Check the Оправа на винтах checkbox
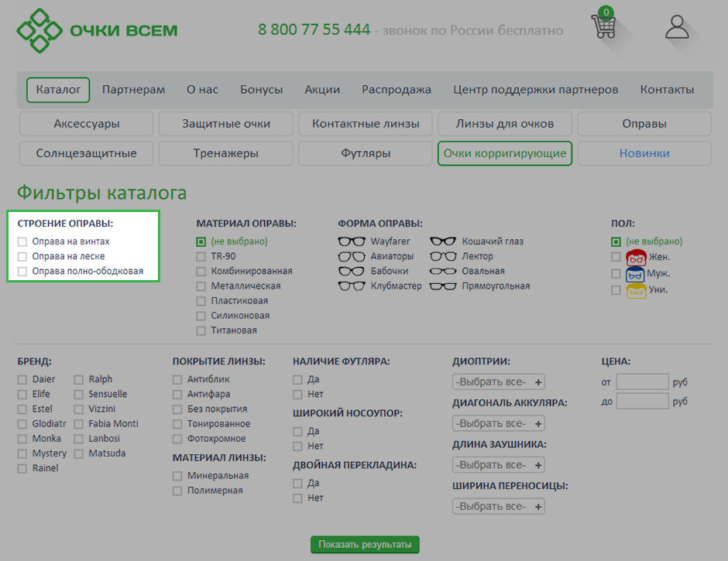The height and width of the screenshot is (561, 728). pos(22,241)
